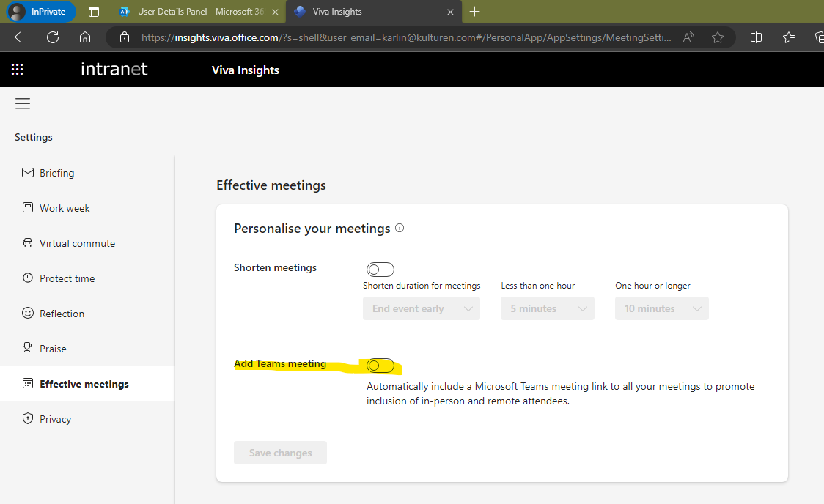Select the Viva Insights browser tab
Image resolution: width=824 pixels, height=504 pixels.
[x=374, y=12]
